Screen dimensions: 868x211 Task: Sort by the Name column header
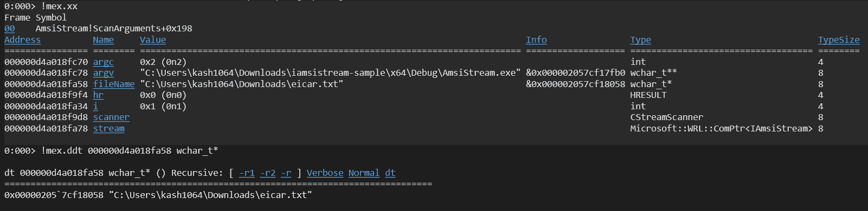(x=103, y=40)
